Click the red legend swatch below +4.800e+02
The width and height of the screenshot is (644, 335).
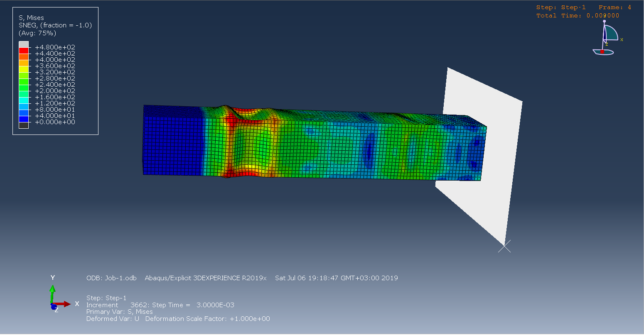point(24,51)
